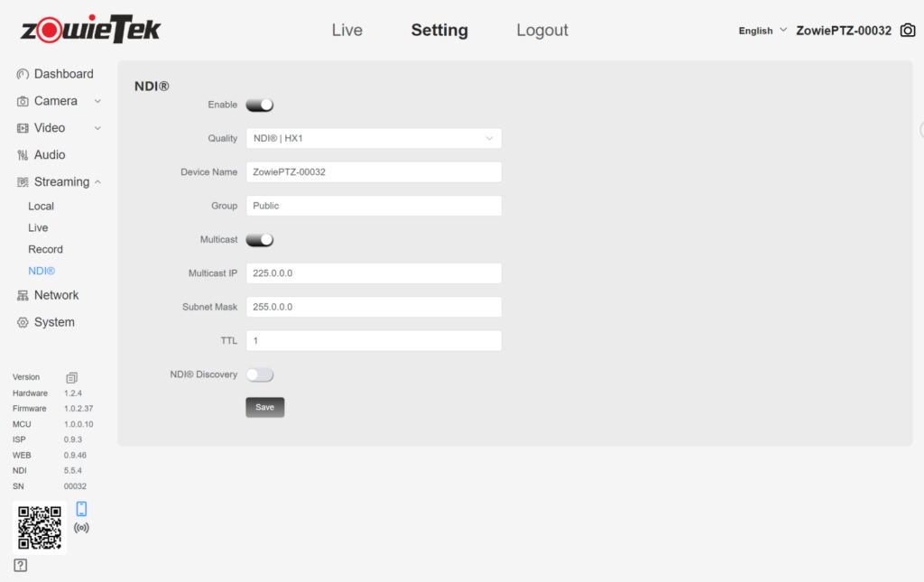Open the Dashboard page in the sidebar
The height and width of the screenshot is (582, 924).
[x=63, y=74]
